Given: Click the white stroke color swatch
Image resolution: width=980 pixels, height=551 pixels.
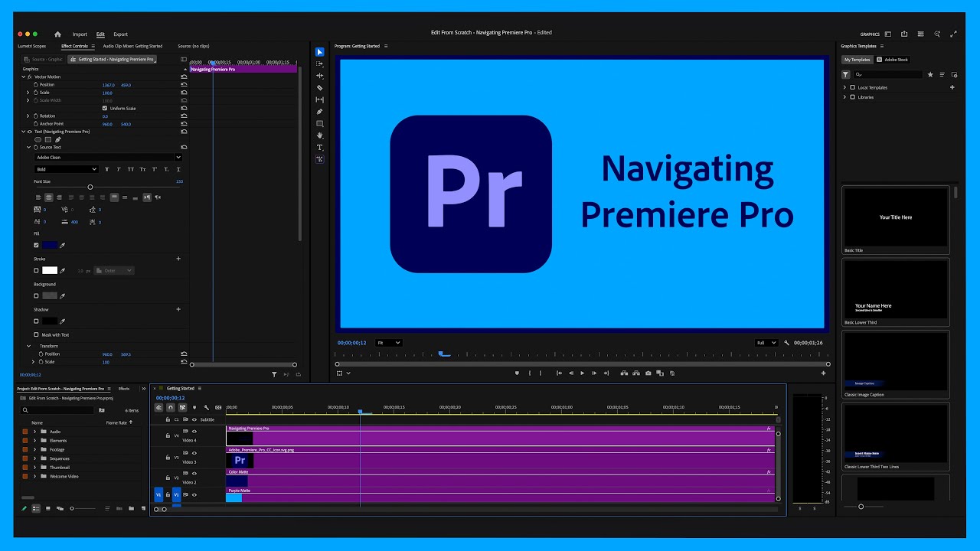Looking at the screenshot, I should [x=50, y=270].
